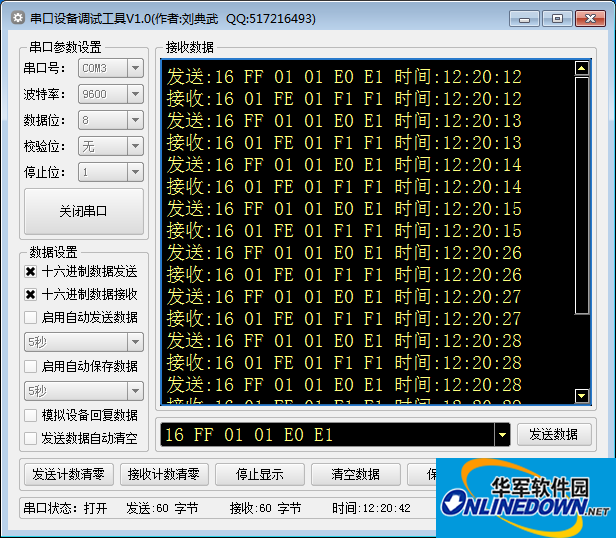Viewport: 616px width, 538px height.
Task: Click 接收计数清零 button
Action: pyautogui.click(x=164, y=474)
